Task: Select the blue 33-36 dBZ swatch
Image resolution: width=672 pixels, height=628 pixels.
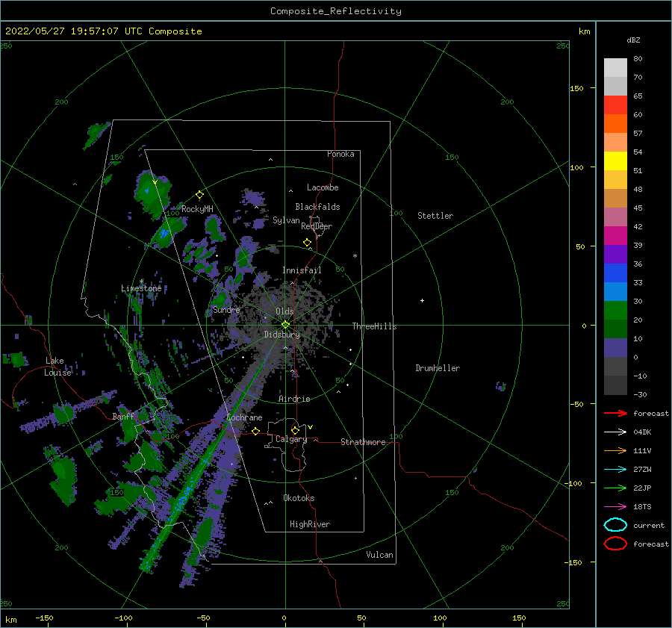Action: coord(615,273)
